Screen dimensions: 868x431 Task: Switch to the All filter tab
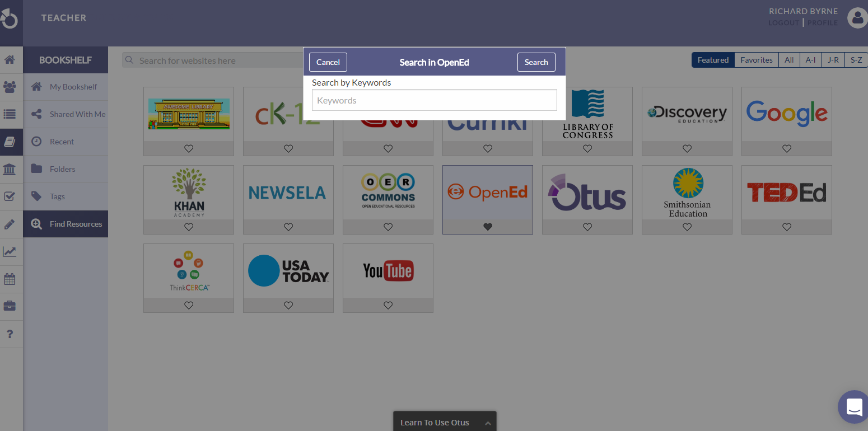click(x=789, y=60)
